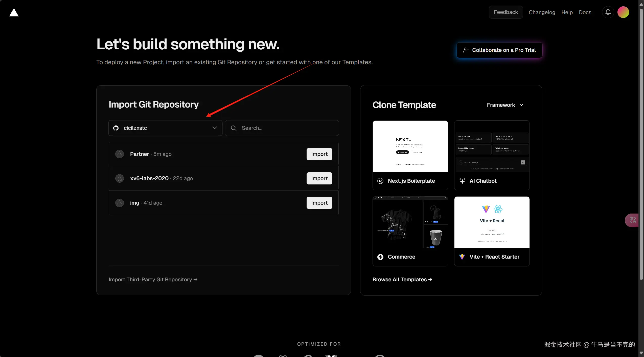
Task: Open the Help menu link
Action: pyautogui.click(x=567, y=12)
